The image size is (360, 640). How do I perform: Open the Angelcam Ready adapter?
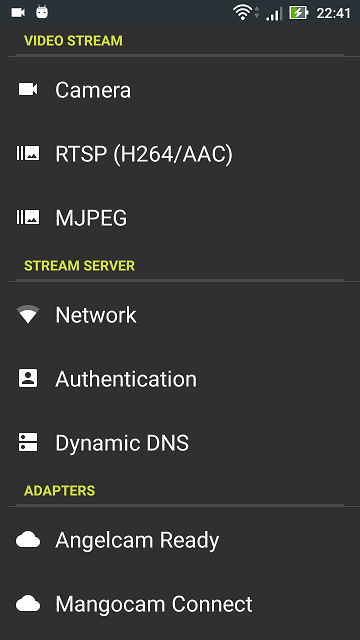pyautogui.click(x=180, y=540)
